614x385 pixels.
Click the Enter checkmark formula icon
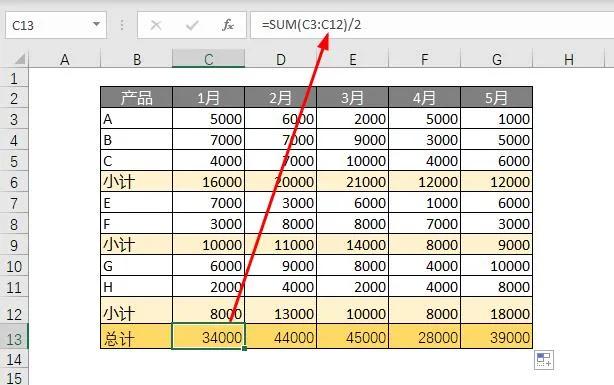192,25
